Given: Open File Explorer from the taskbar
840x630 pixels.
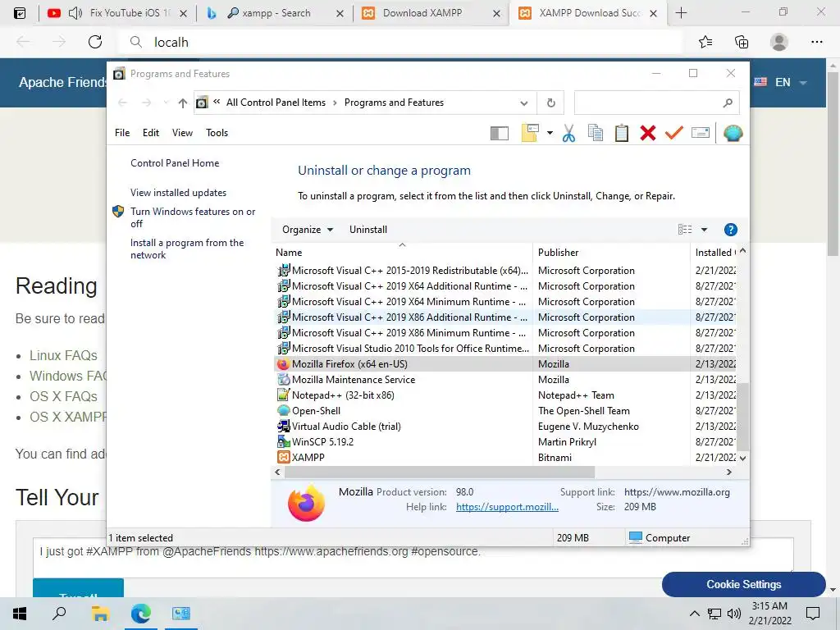Looking at the screenshot, I should (x=99, y=614).
